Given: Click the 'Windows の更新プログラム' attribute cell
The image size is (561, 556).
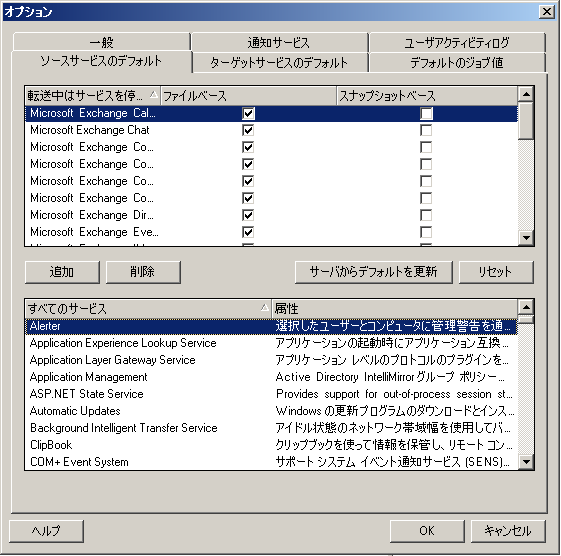Looking at the screenshot, I should pos(395,411).
